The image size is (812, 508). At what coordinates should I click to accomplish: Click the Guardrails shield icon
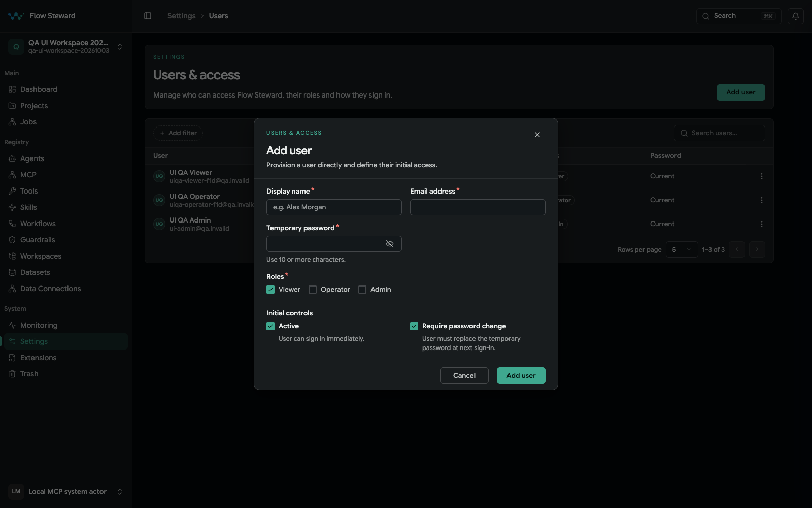(12, 240)
